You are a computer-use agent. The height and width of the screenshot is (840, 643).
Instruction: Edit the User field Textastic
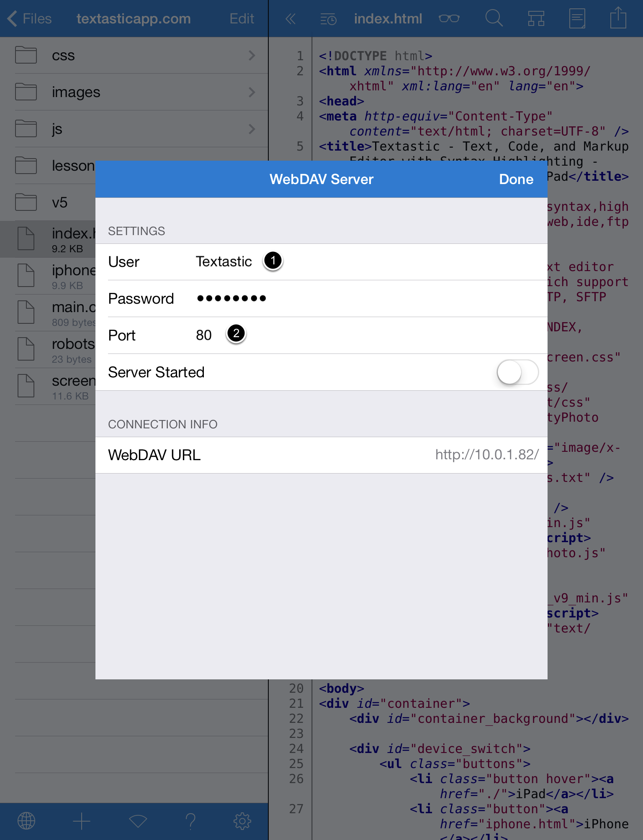[321, 262]
